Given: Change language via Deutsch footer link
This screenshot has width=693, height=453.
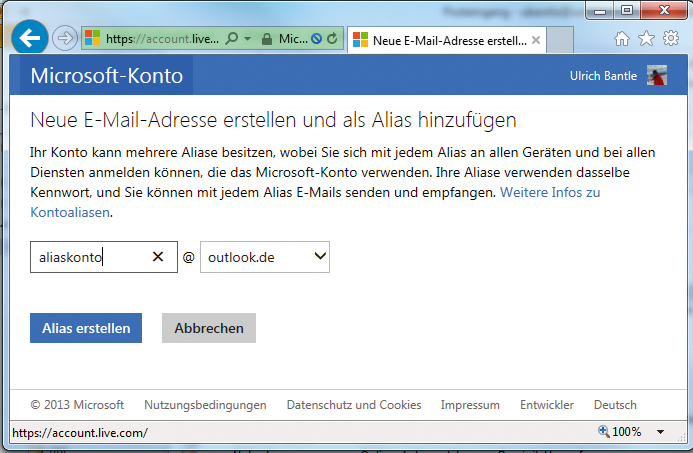Looking at the screenshot, I should point(615,405).
